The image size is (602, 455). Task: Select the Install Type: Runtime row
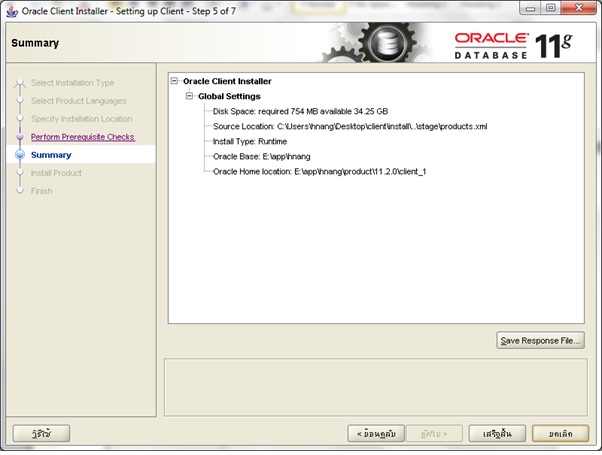pyautogui.click(x=250, y=141)
